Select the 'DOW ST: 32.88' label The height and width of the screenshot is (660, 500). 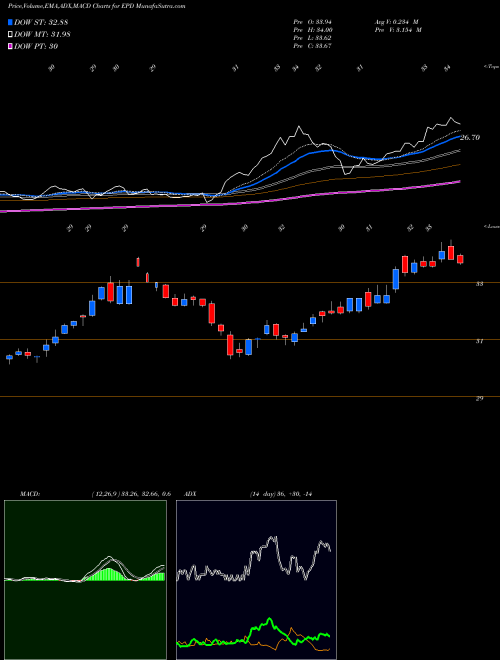tap(41, 22)
